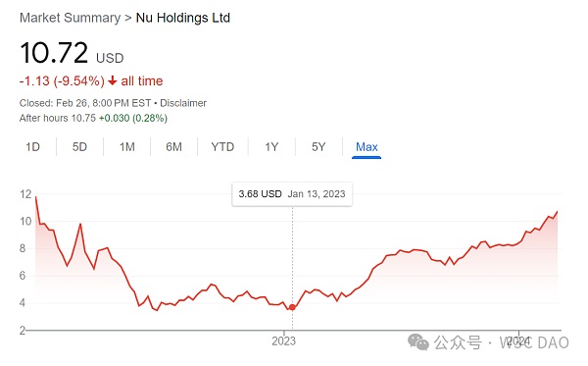Click the -1.13 (-9.54%) change text
588x366 pixels.
(x=62, y=81)
